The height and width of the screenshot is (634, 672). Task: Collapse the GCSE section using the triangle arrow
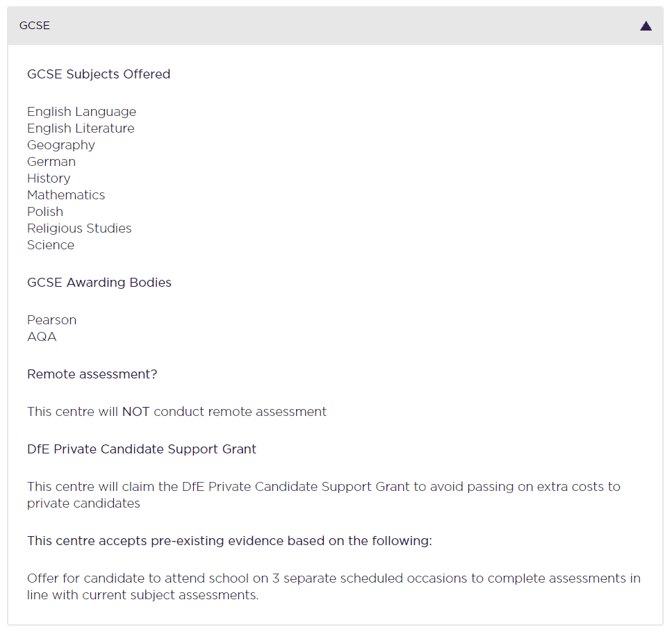(x=646, y=26)
